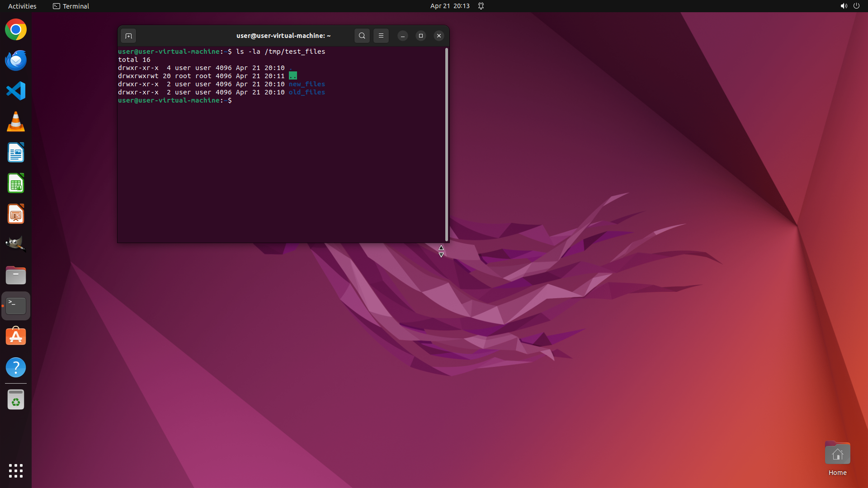The width and height of the screenshot is (868, 488).
Task: Click the terminal search icon
Action: pyautogui.click(x=362, y=36)
